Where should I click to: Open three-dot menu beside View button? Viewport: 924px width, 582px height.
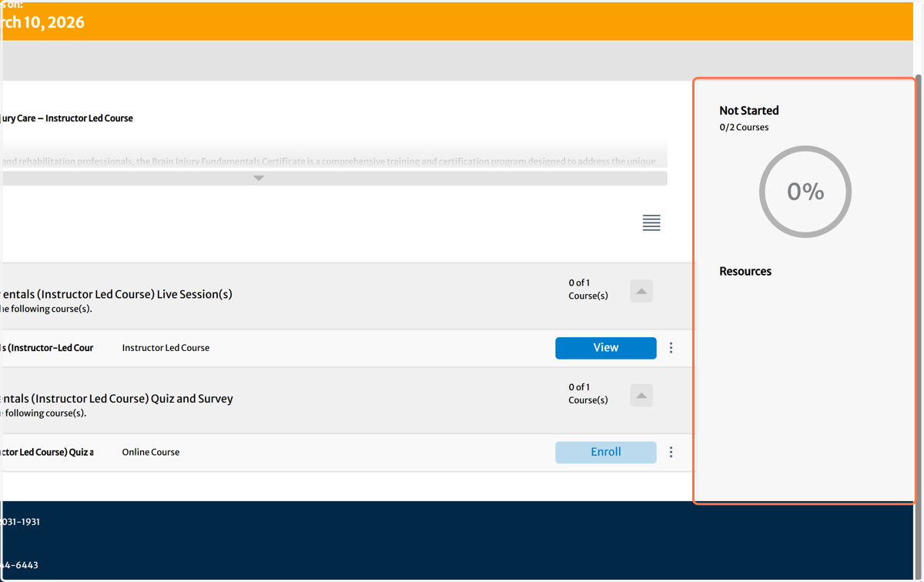point(671,348)
